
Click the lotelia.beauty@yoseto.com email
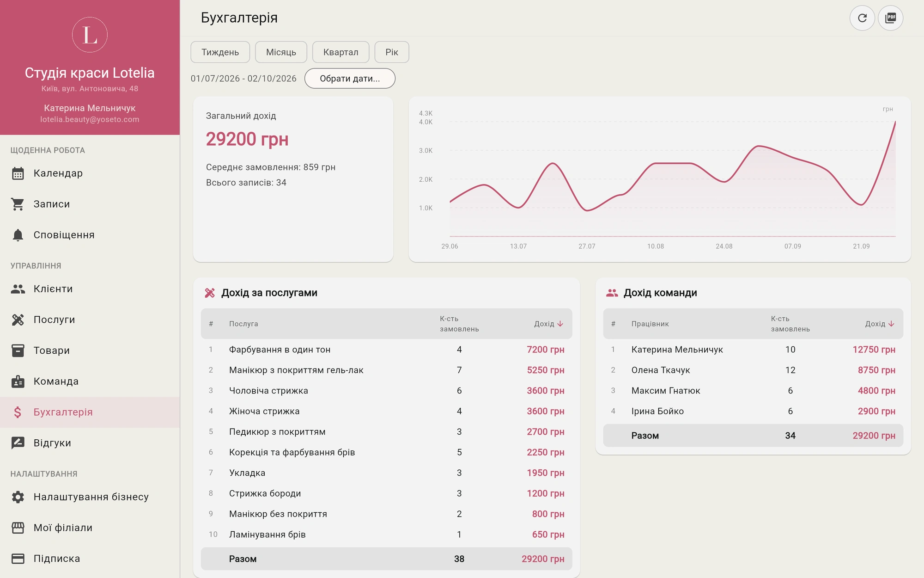pos(90,119)
